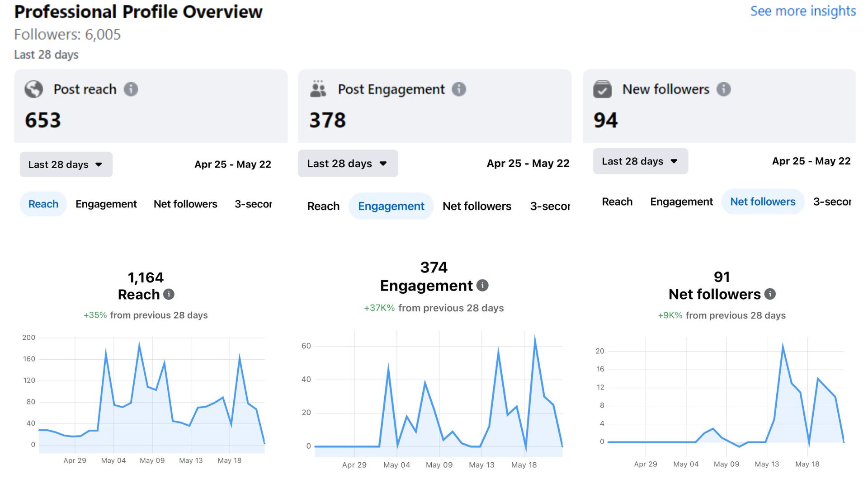Click the info icon beside Post Engagement

pyautogui.click(x=459, y=89)
